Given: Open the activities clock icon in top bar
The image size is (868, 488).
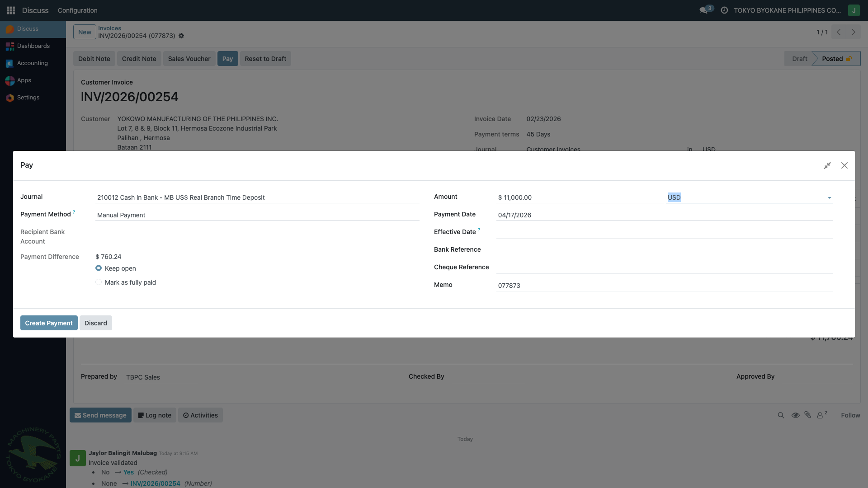Looking at the screenshot, I should pyautogui.click(x=724, y=10).
